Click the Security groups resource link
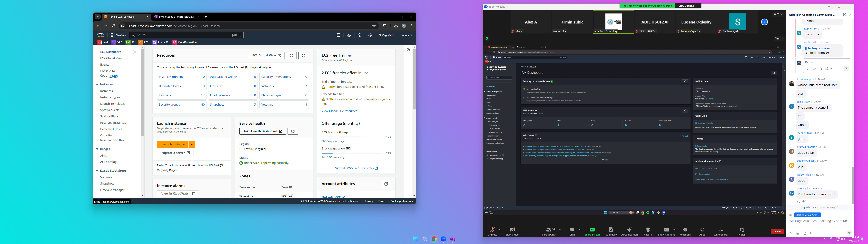Viewport: 868px width, 244px height. pos(169,105)
